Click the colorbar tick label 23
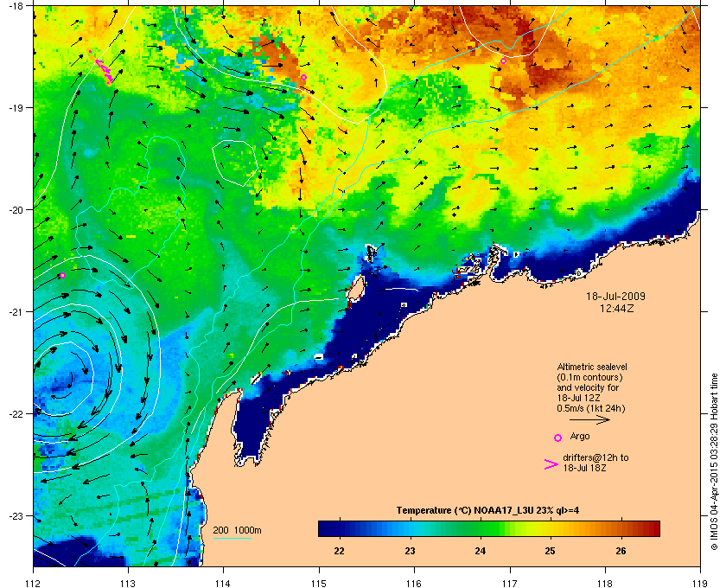Viewport: 726px width, 588px height. coord(410,551)
